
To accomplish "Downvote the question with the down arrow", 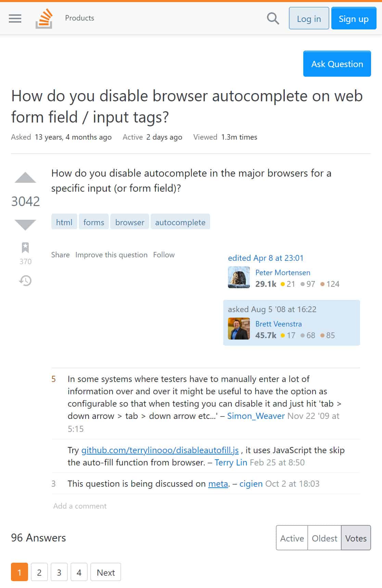I will tap(25, 225).
